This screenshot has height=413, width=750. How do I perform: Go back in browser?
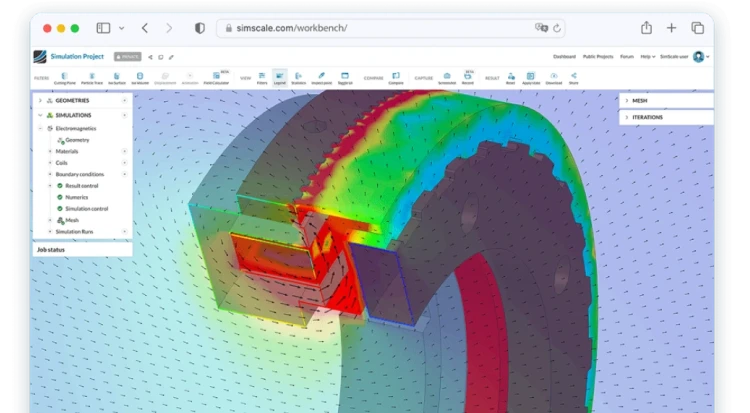(145, 28)
